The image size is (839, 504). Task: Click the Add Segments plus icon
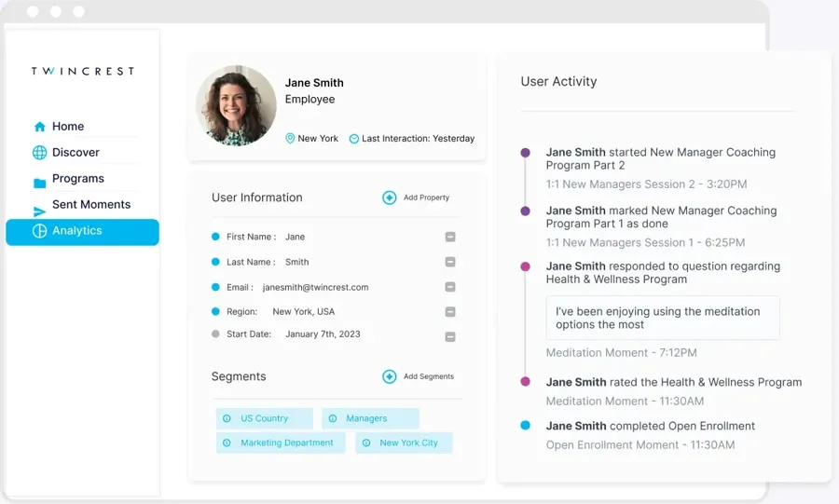click(x=390, y=376)
